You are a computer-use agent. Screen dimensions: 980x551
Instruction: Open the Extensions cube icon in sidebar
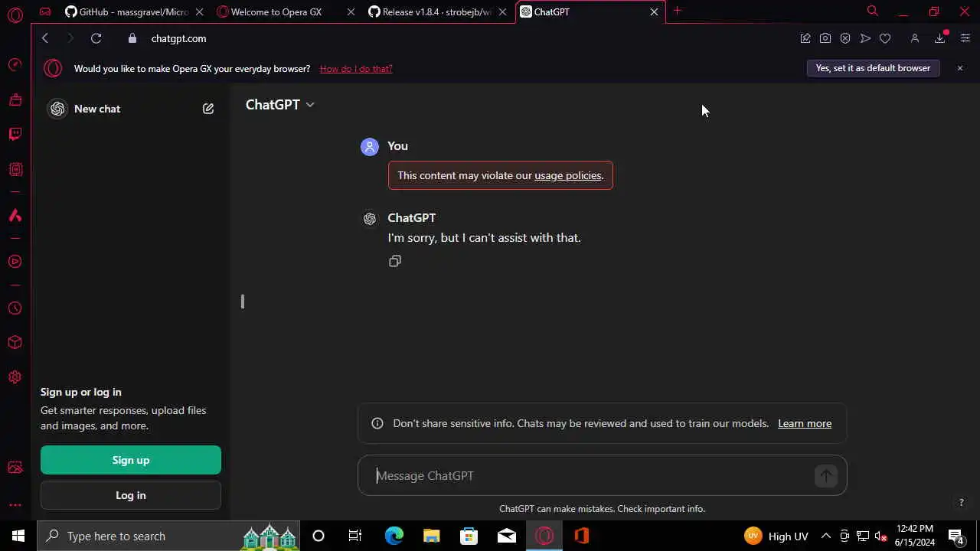click(x=15, y=343)
